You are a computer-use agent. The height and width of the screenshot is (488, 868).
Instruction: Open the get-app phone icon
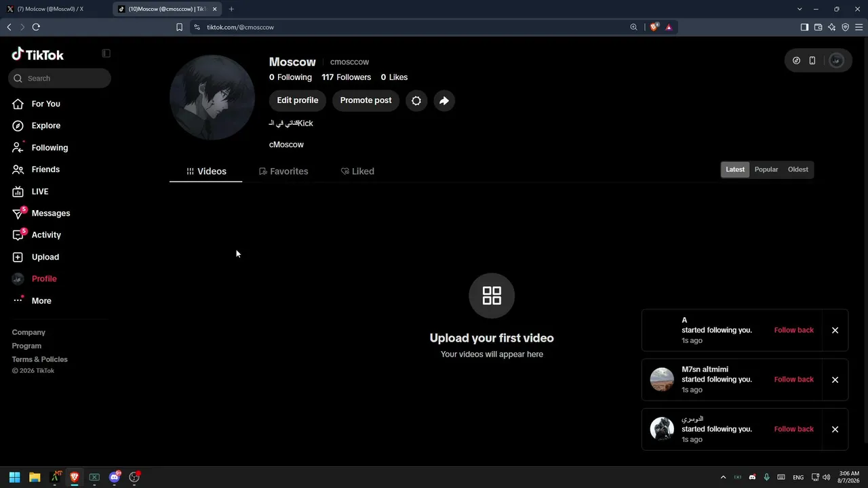(x=812, y=60)
